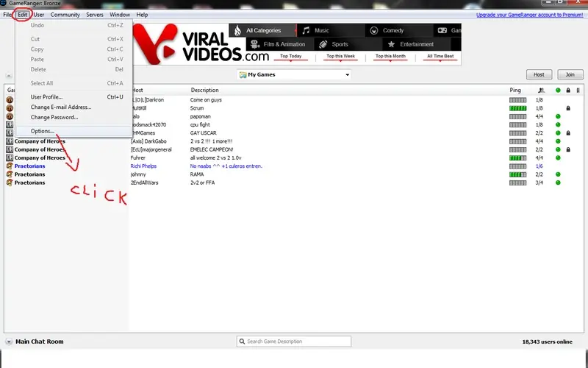Open the Help menu
This screenshot has height=368, width=588.
pyautogui.click(x=142, y=15)
